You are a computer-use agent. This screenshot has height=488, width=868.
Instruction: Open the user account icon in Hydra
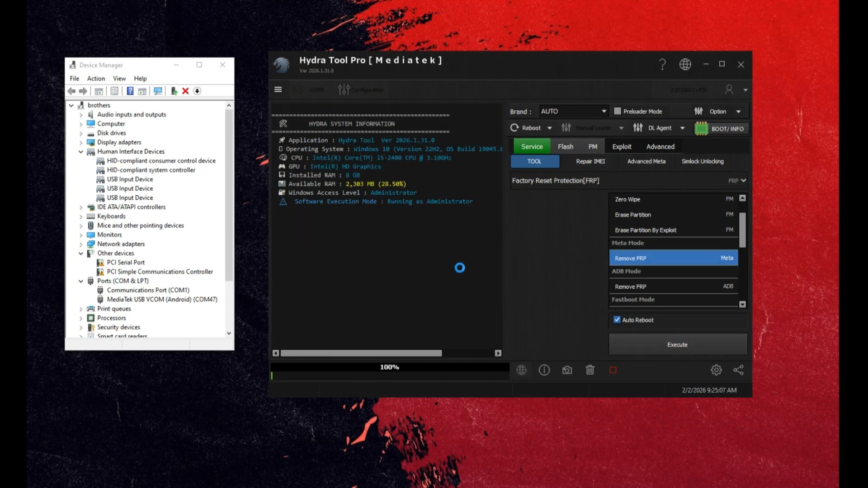(x=729, y=89)
